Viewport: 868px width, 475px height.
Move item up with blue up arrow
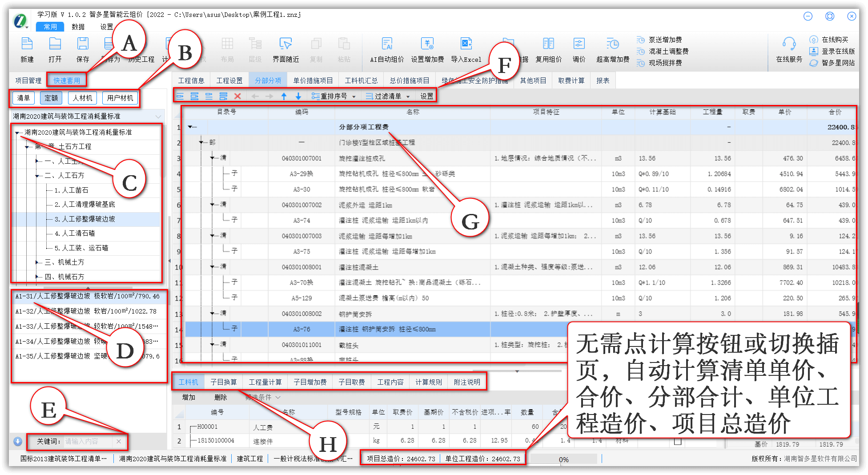pyautogui.click(x=283, y=96)
